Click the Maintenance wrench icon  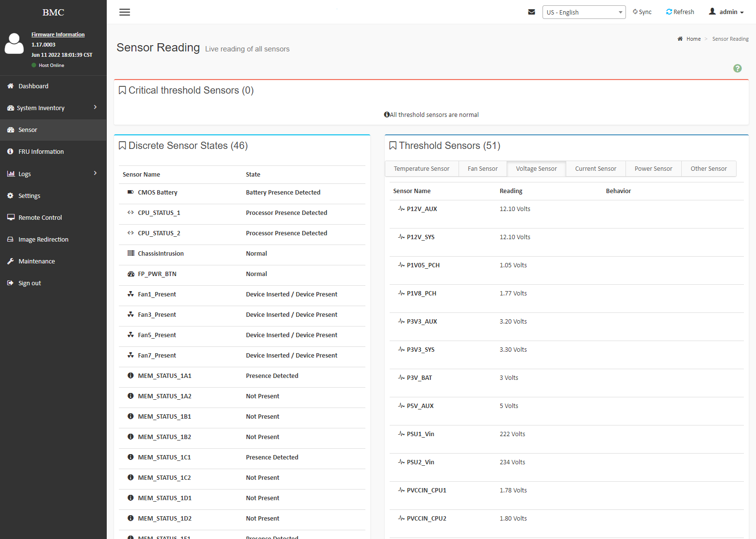coord(10,261)
